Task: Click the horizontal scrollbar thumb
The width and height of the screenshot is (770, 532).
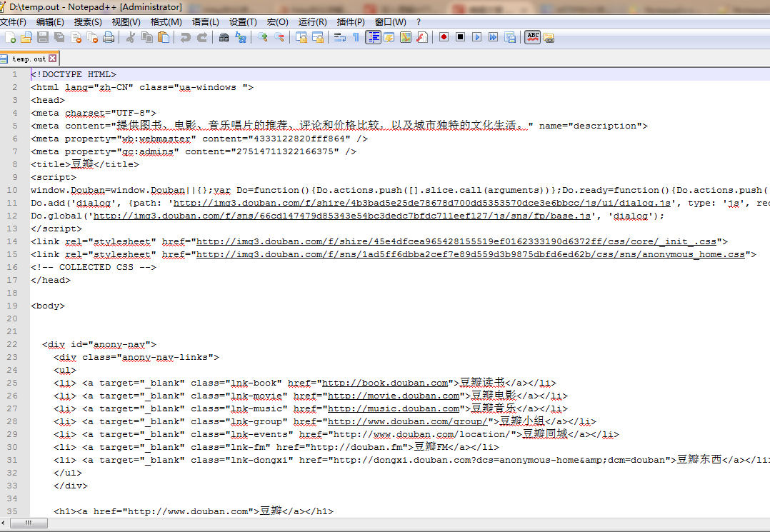Action: point(28,523)
